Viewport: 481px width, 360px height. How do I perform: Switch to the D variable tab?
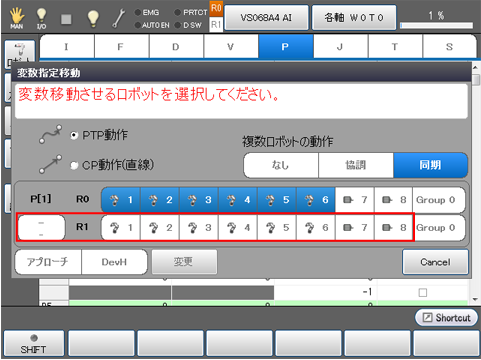176,47
